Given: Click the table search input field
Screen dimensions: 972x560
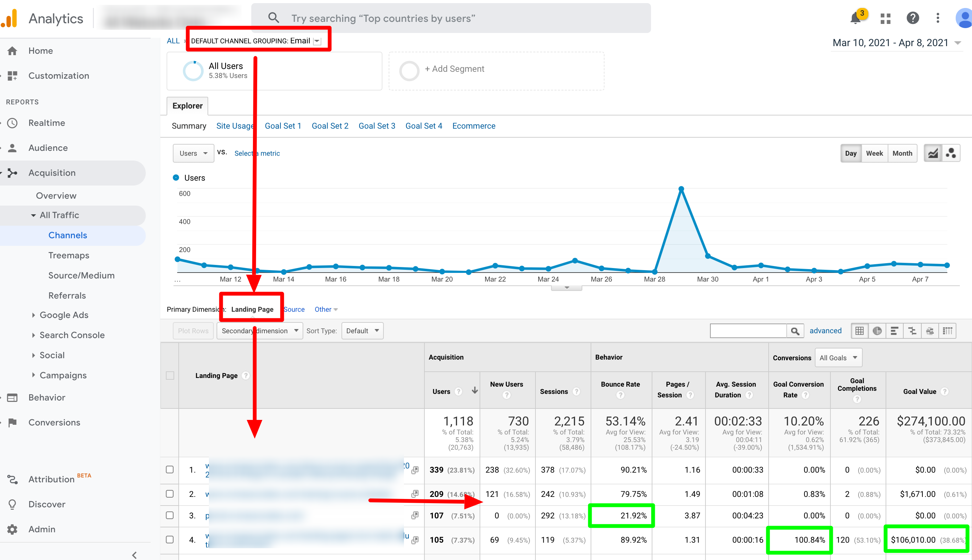Looking at the screenshot, I should pos(748,331).
